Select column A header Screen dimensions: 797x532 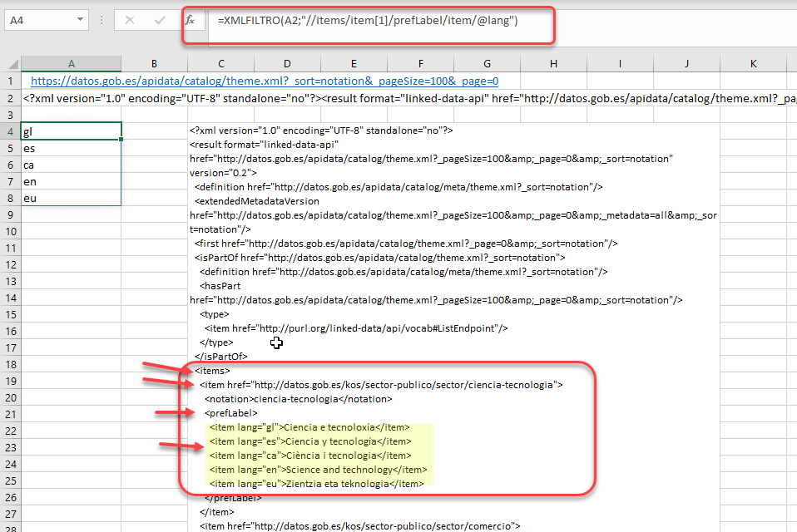click(72, 63)
